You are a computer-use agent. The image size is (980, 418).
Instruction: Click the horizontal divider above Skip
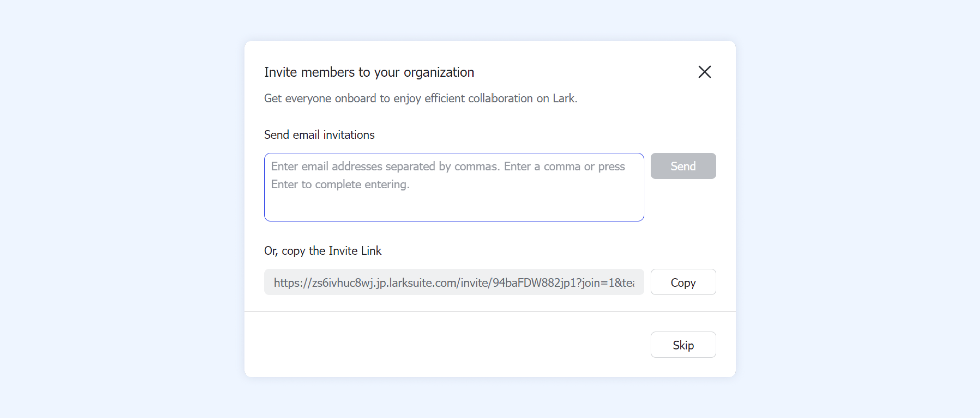[x=490, y=312]
